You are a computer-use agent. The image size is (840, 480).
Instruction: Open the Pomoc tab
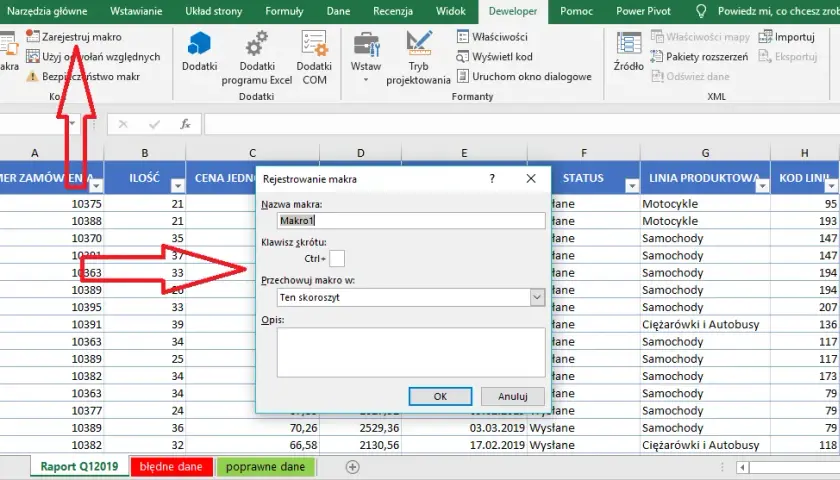pyautogui.click(x=576, y=11)
